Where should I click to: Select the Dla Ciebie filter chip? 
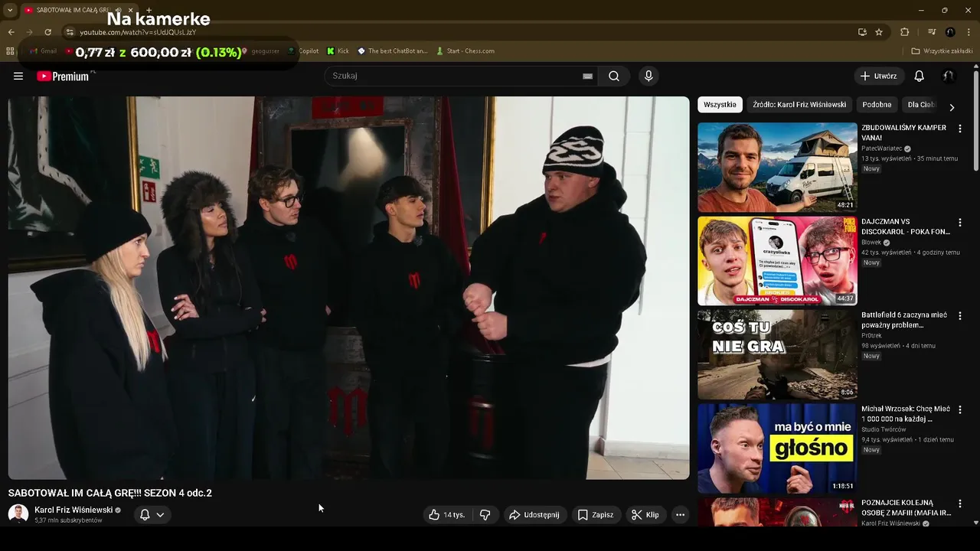pyautogui.click(x=922, y=105)
